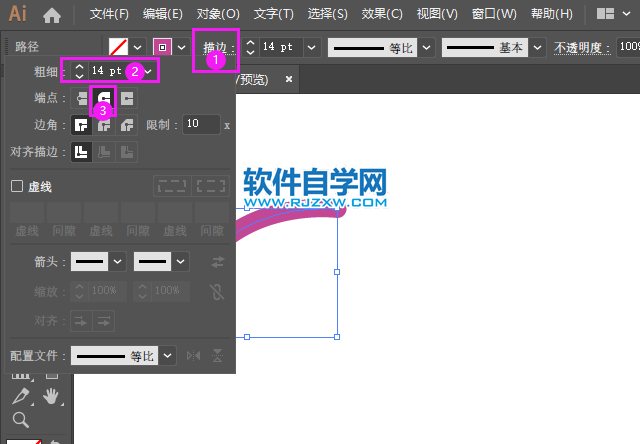Click the magenta stroke color swatch
The height and width of the screenshot is (444, 640).
click(162, 47)
